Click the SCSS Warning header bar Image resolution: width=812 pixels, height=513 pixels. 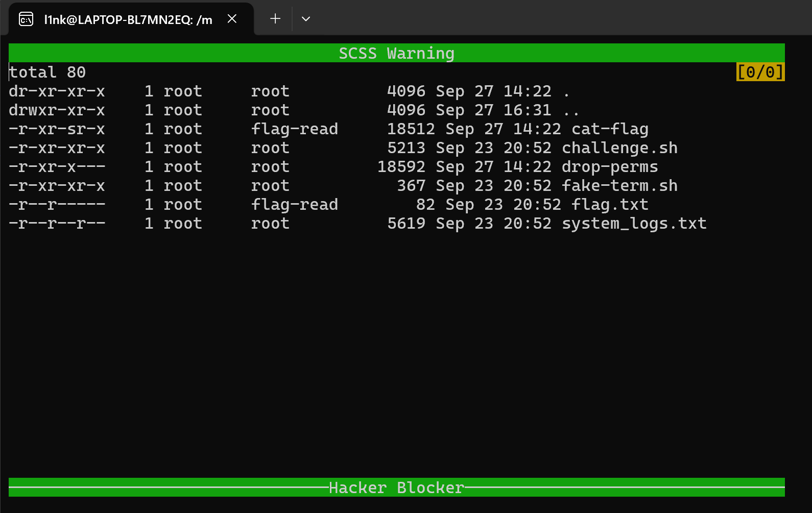[396, 53]
